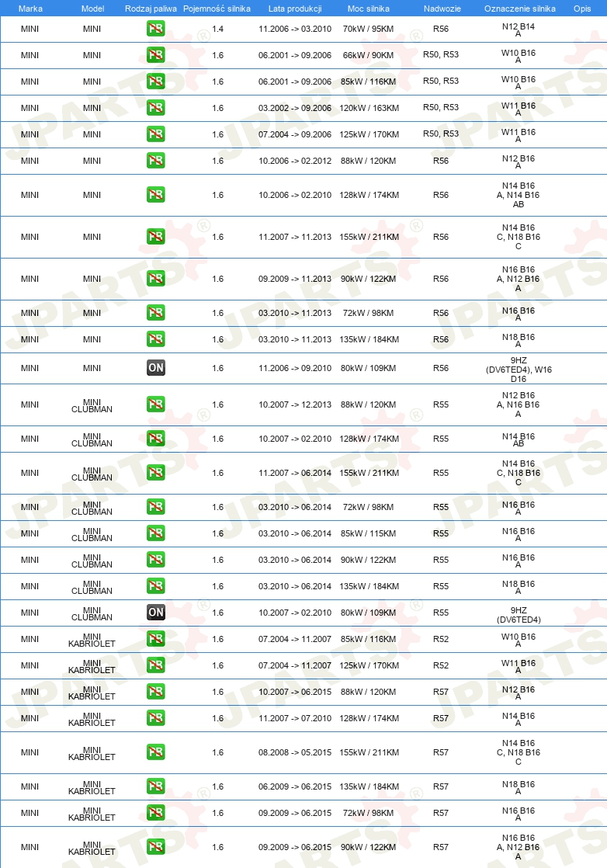The height and width of the screenshot is (868, 607).
Task: Click the date range 11.2006 -> 03.2010
Action: pyautogui.click(x=295, y=29)
